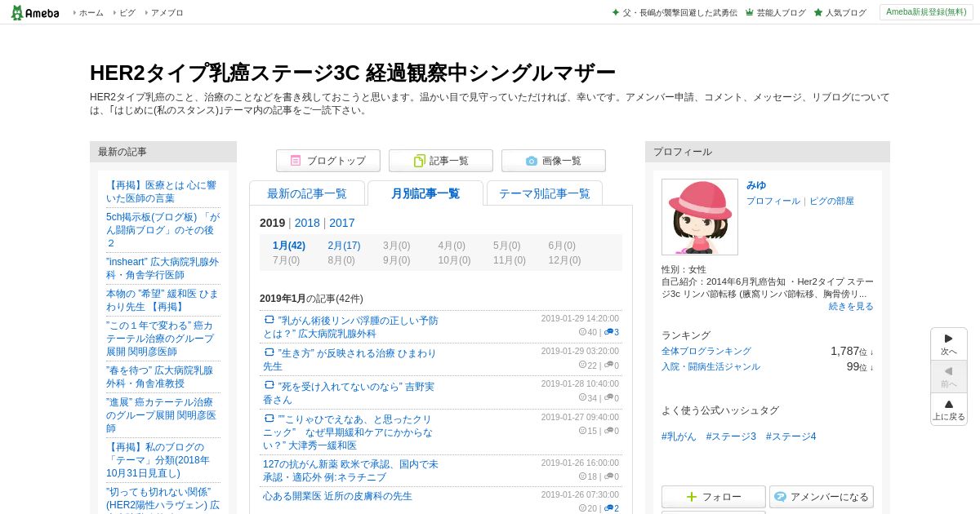The width and height of the screenshot is (980, 514).
Task: Open sidebar article "春を待つ" 広大病院乳腺外科
Action: pos(159,377)
